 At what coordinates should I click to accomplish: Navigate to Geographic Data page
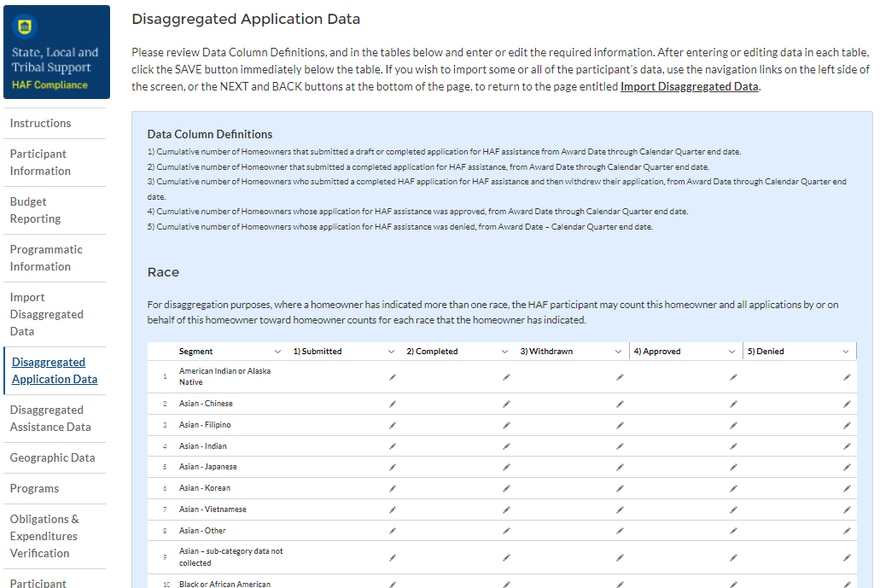[x=52, y=457]
